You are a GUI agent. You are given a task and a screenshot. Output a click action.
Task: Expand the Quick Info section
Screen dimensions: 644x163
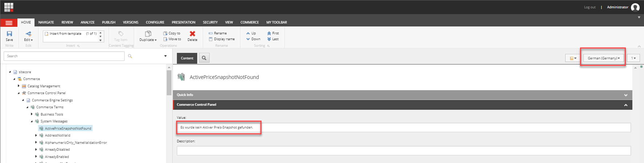pos(402,95)
